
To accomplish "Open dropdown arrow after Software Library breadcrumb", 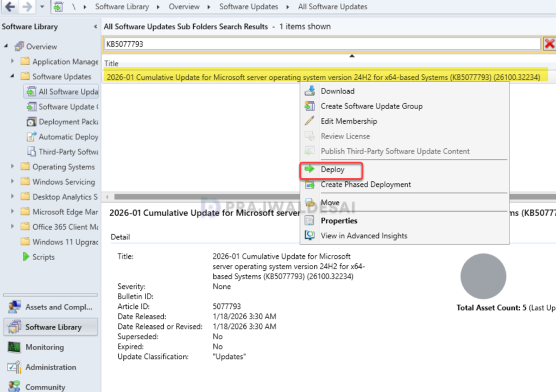I will (x=158, y=7).
